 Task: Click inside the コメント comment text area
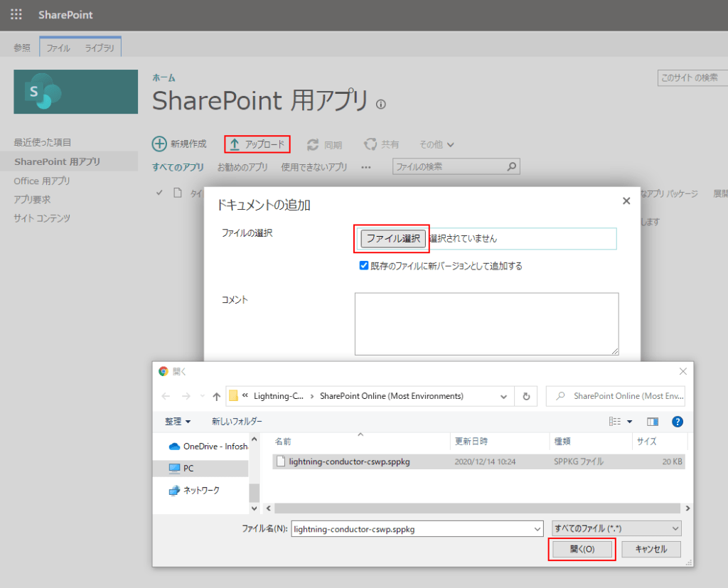[486, 324]
